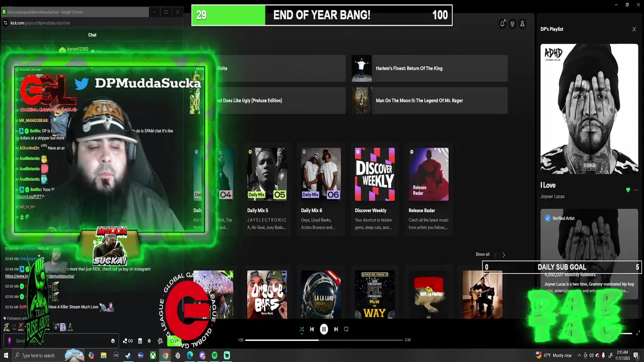
Task: Open Daily Mix 6 playlist card
Action: 321,190
